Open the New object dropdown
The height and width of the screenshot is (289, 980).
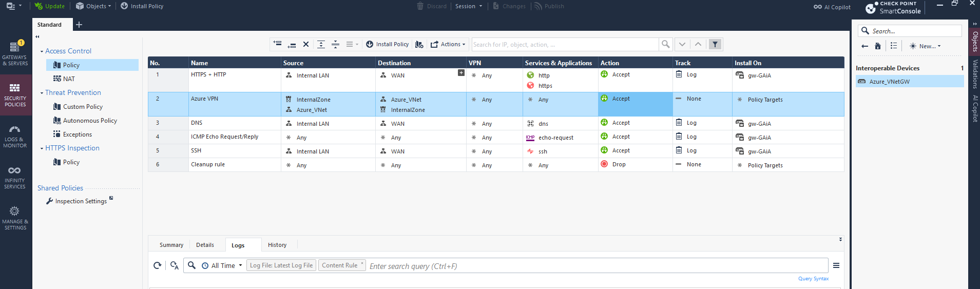point(925,46)
